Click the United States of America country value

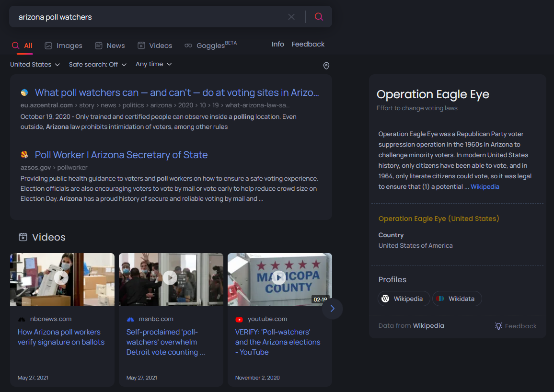click(415, 245)
